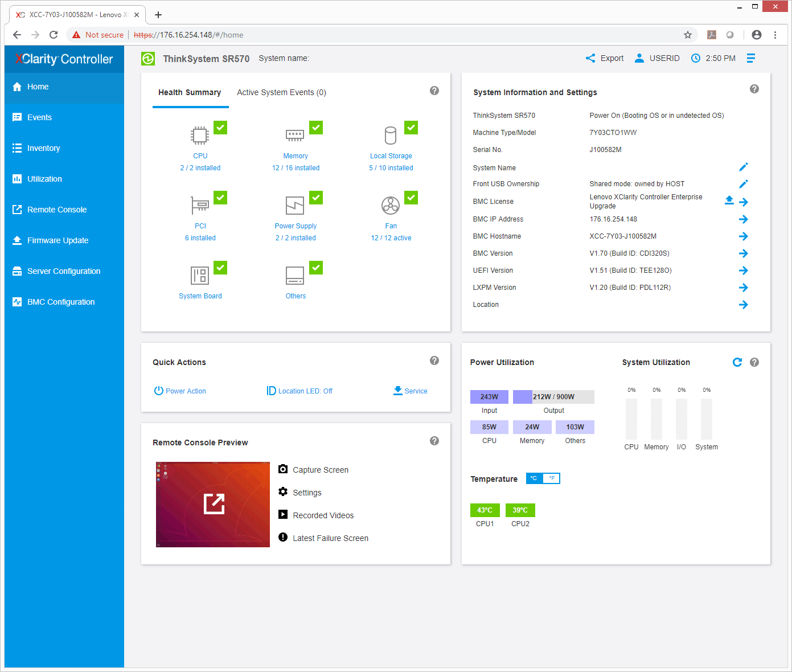Select the Health Summary tab

coord(190,92)
